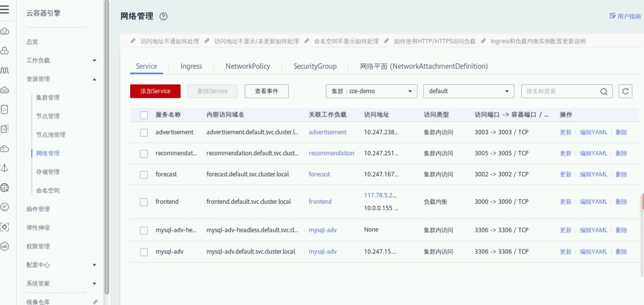644x305 pixels.
Task: Open 总览 in the sidebar
Action: click(32, 42)
